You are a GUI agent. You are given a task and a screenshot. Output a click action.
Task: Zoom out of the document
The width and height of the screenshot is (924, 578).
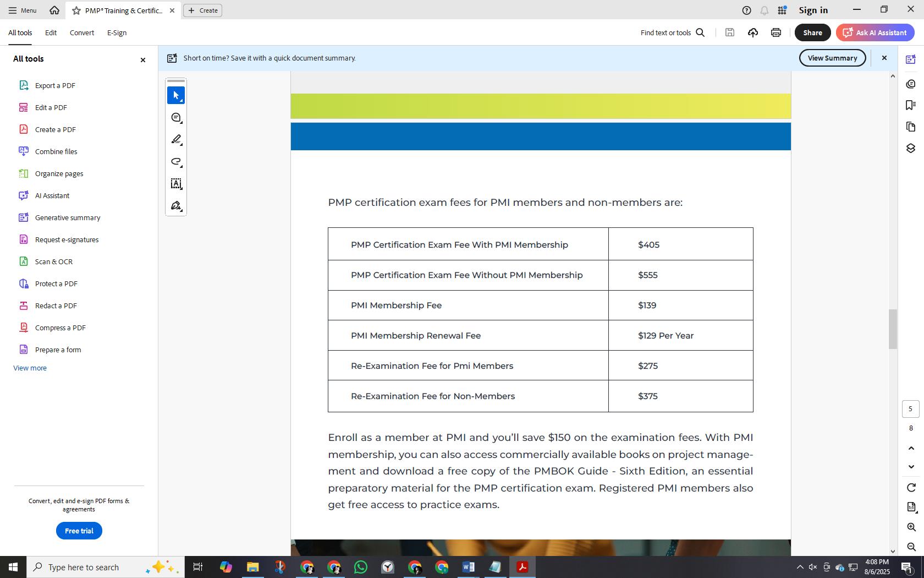point(911,547)
